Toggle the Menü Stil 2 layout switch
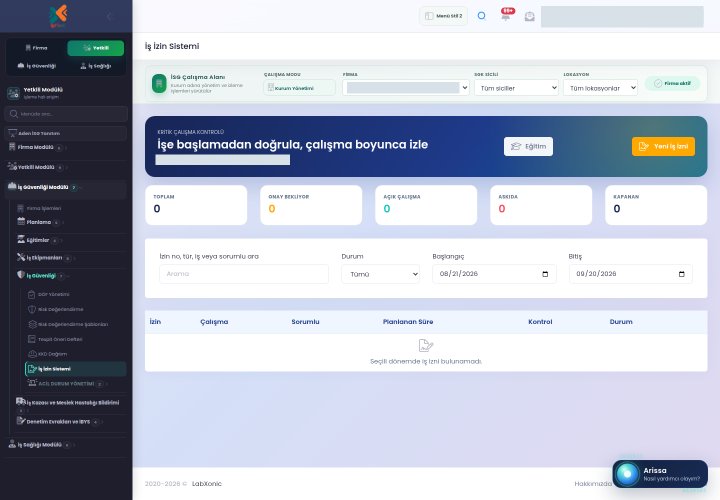720x500 pixels. [x=444, y=16]
